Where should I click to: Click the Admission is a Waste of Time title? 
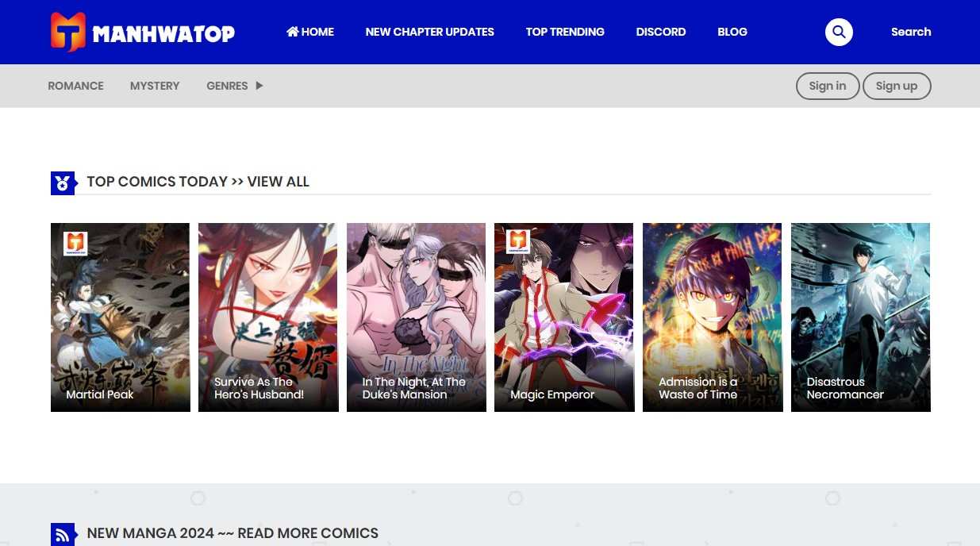(x=698, y=388)
